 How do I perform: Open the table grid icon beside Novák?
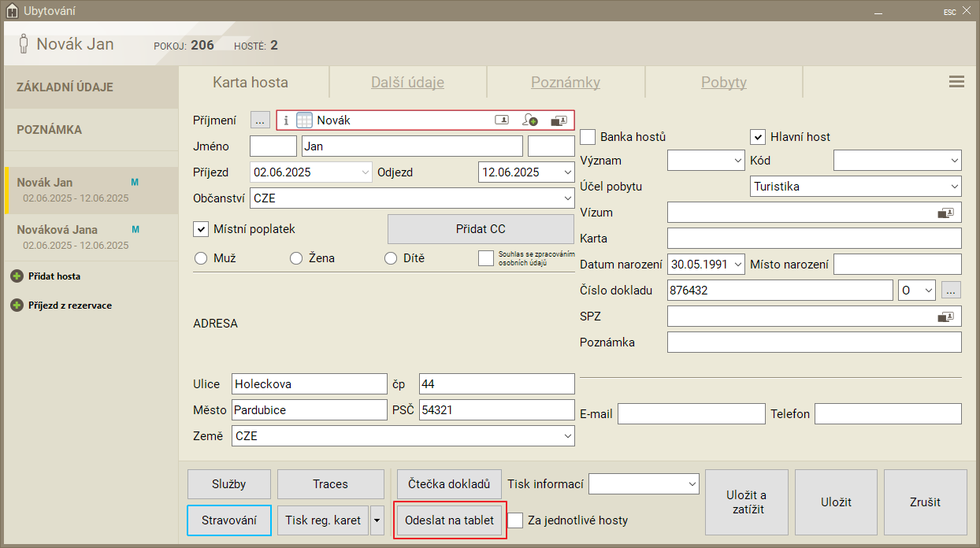point(305,120)
